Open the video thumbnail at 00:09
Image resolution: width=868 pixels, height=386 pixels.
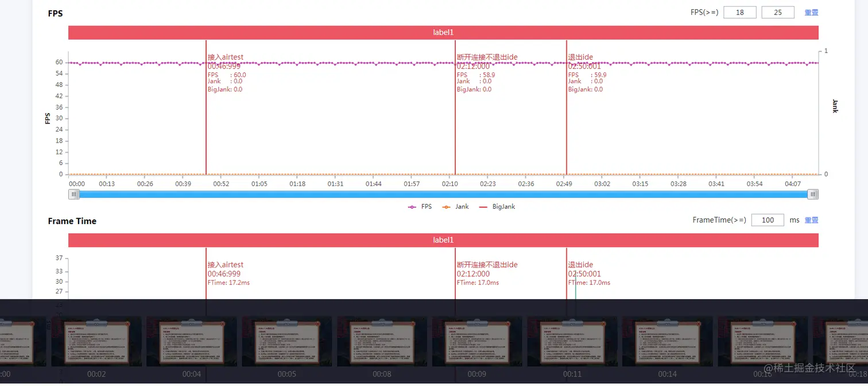coord(477,341)
